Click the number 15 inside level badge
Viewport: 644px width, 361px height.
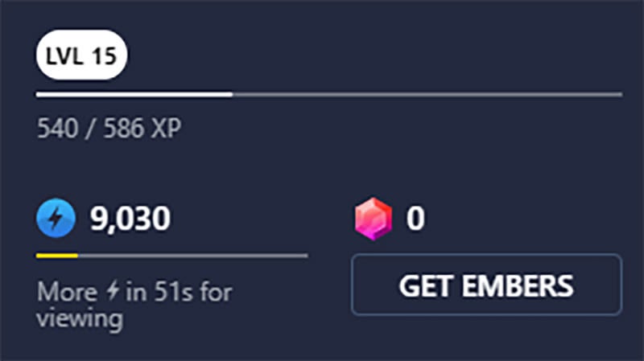tap(104, 55)
